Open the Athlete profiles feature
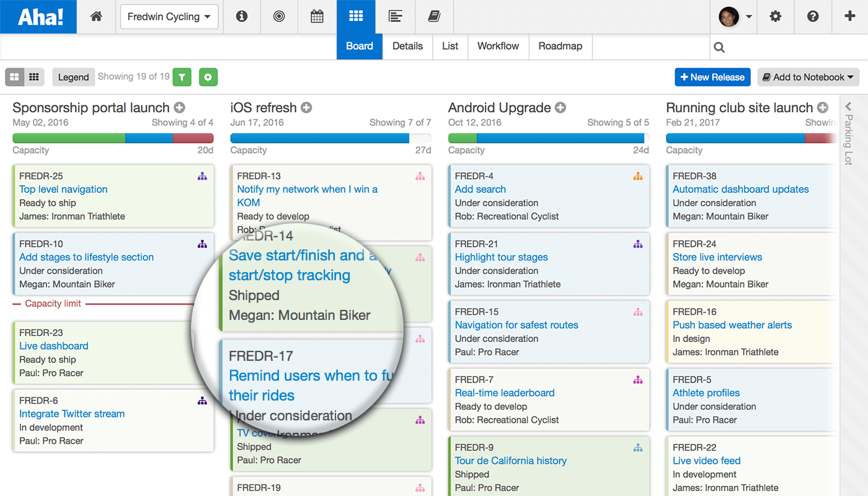This screenshot has width=868, height=496. tap(706, 392)
